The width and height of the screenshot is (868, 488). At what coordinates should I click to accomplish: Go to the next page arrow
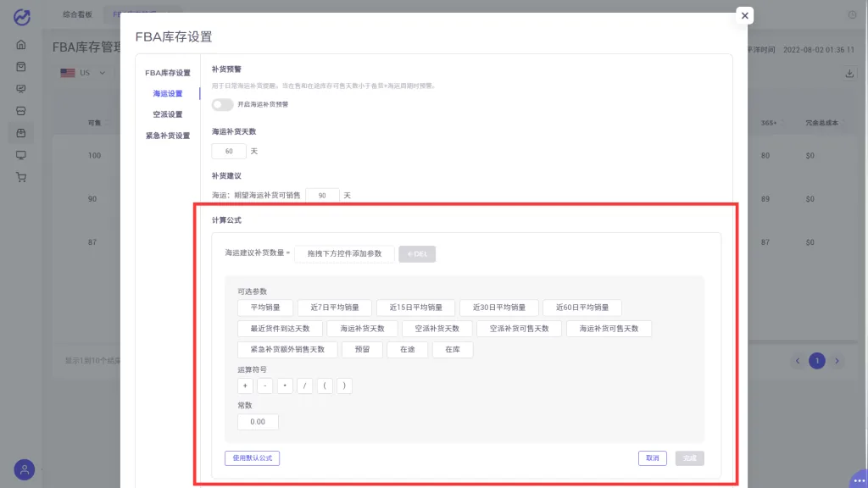(837, 361)
